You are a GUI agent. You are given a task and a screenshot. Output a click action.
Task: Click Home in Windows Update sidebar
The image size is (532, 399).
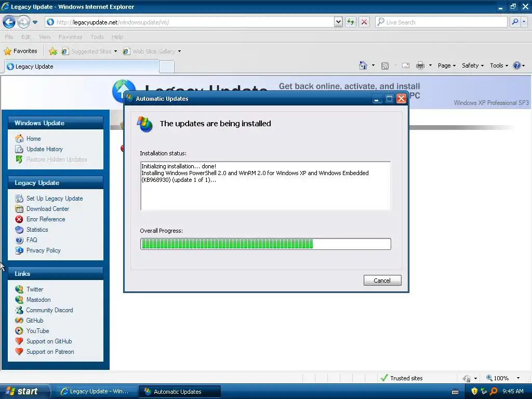(33, 139)
